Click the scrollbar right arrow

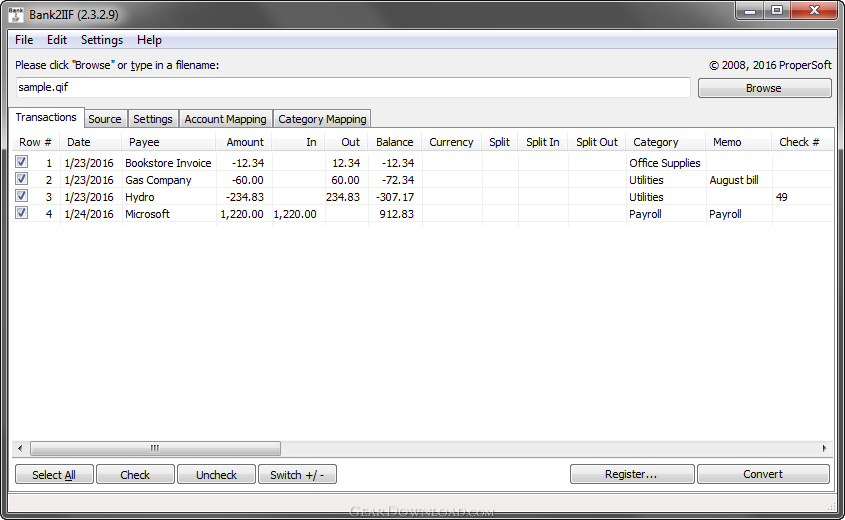pos(825,448)
